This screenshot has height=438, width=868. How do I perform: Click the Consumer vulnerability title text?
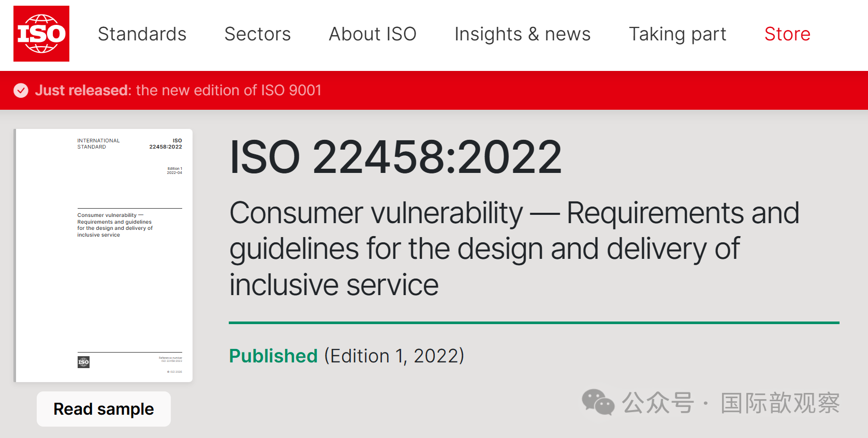514,249
